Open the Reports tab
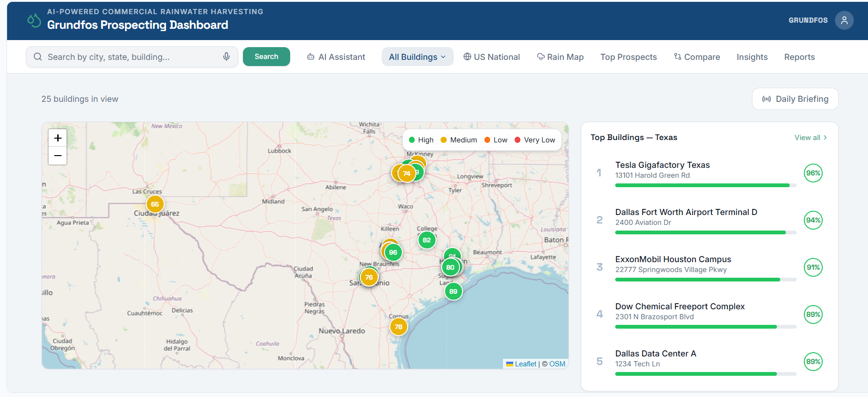The height and width of the screenshot is (397, 868). tap(799, 57)
